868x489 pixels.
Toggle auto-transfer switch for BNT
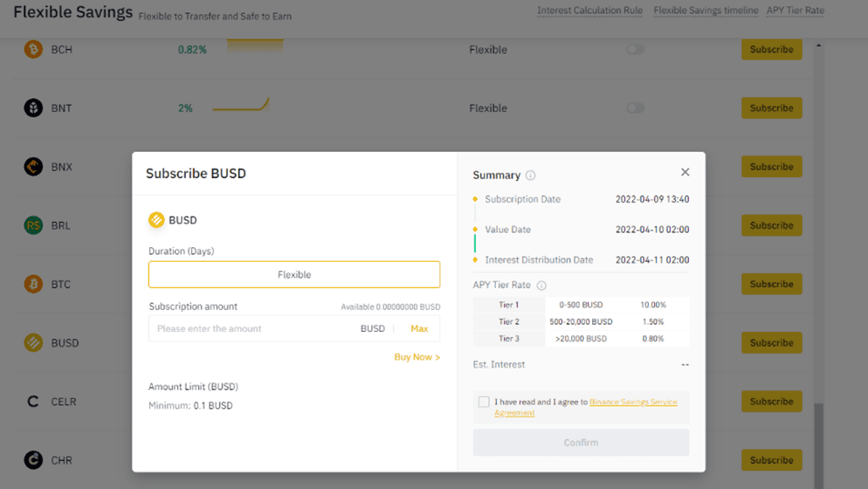pos(635,108)
